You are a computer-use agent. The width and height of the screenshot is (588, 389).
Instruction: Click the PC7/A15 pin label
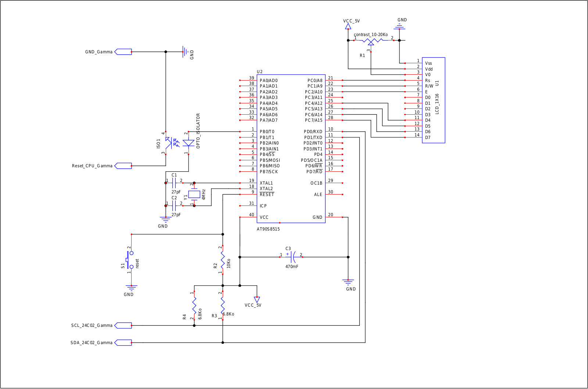tap(313, 120)
